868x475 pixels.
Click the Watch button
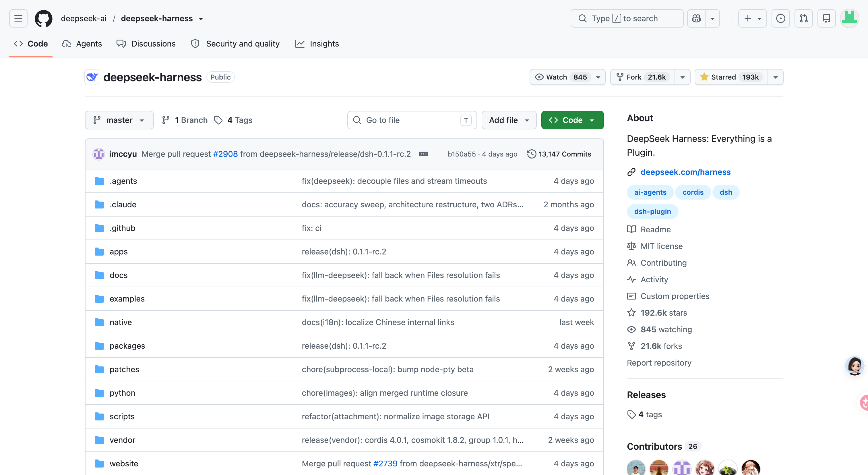567,77
